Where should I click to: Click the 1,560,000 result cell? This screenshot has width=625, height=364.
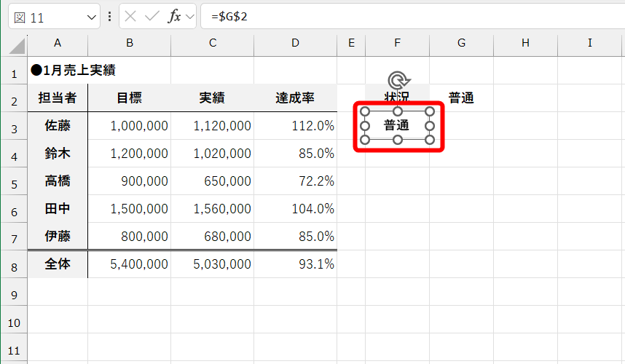(x=213, y=209)
